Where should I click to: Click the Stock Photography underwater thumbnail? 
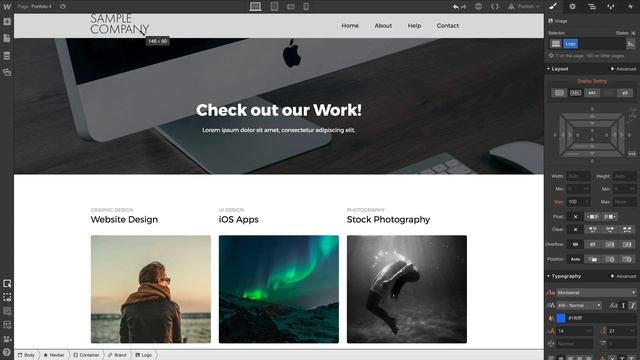[407, 289]
